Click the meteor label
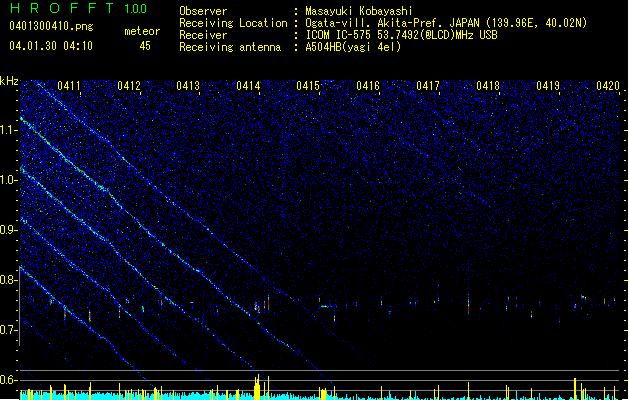The width and height of the screenshot is (629, 400). point(142,31)
